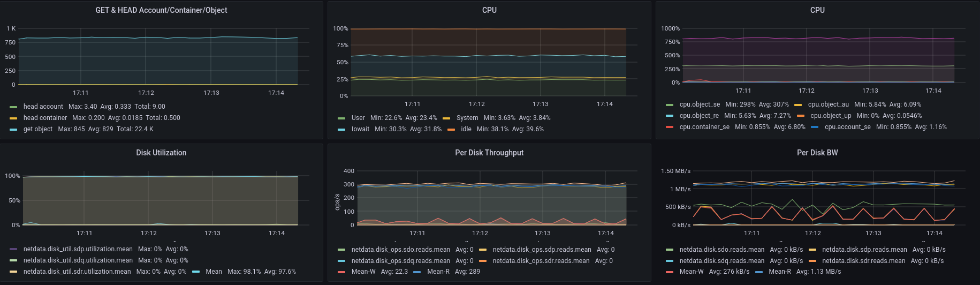Click Mean-W label in Per Disk Throughput legend
The width and height of the screenshot is (980, 285).
pyautogui.click(x=363, y=272)
